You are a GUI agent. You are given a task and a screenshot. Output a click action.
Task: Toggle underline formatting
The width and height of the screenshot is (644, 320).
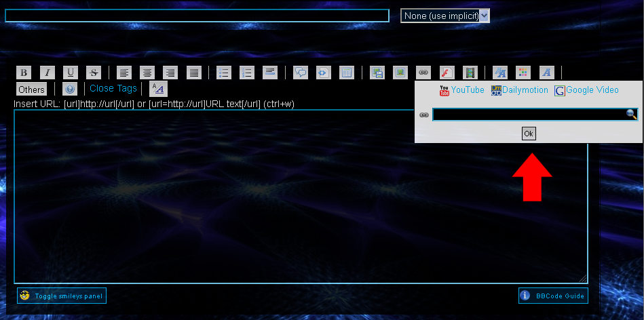tap(70, 73)
